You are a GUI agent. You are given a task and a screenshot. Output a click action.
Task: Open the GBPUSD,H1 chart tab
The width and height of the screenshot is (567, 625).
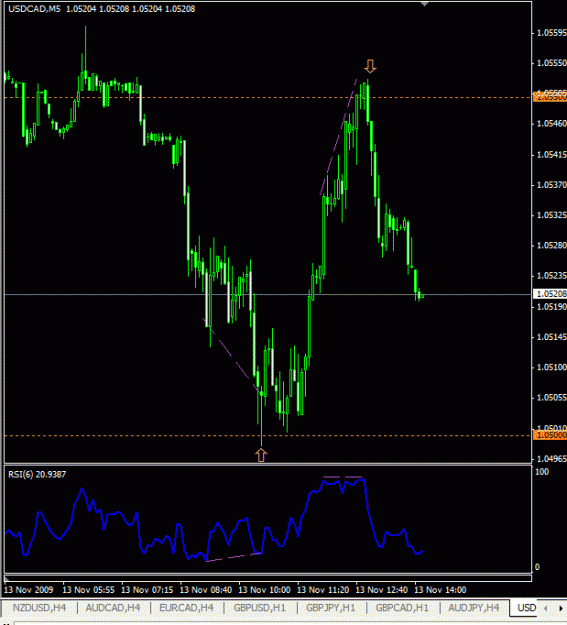point(260,608)
